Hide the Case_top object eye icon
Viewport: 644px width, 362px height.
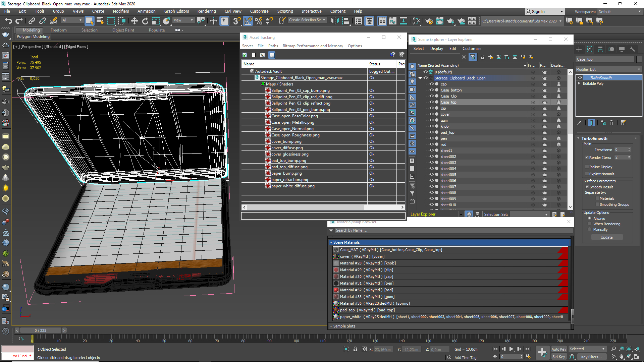pyautogui.click(x=432, y=102)
